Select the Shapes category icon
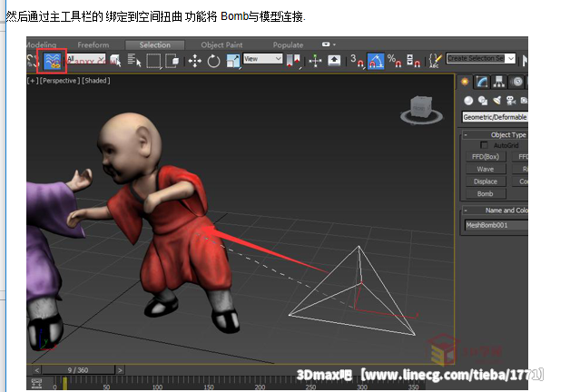 pos(482,101)
